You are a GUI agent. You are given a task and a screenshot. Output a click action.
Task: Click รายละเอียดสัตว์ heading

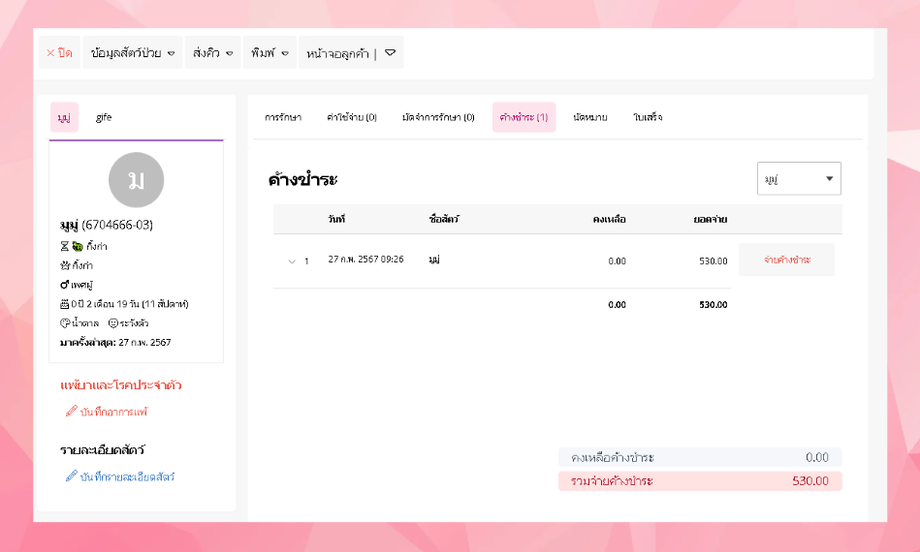click(x=102, y=450)
